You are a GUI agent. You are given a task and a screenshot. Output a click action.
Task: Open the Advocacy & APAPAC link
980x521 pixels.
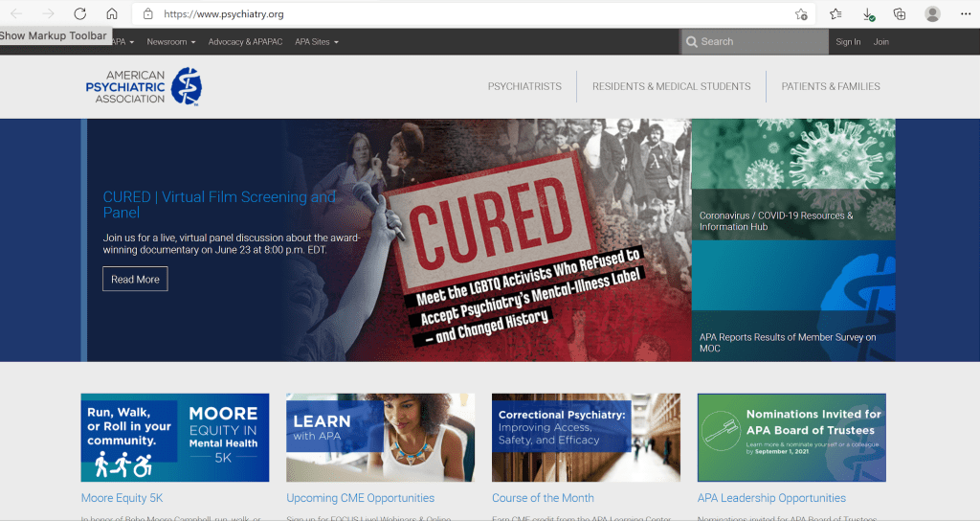tap(244, 42)
